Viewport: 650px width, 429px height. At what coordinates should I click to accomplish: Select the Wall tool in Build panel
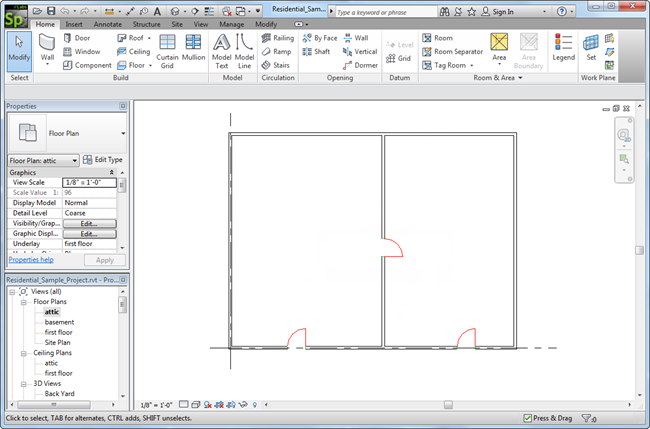coord(47,46)
